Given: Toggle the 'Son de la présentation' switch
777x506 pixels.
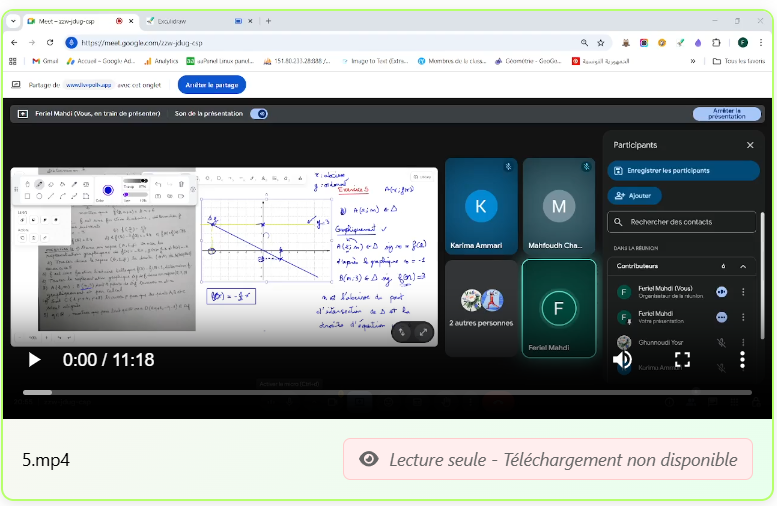Looking at the screenshot, I should (x=259, y=114).
